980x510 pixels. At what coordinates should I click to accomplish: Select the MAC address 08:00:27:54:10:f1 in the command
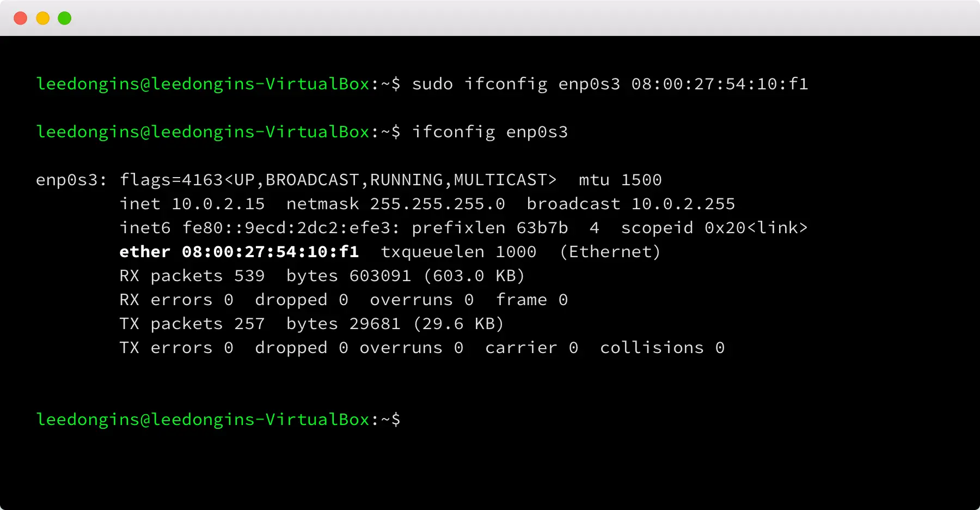719,84
